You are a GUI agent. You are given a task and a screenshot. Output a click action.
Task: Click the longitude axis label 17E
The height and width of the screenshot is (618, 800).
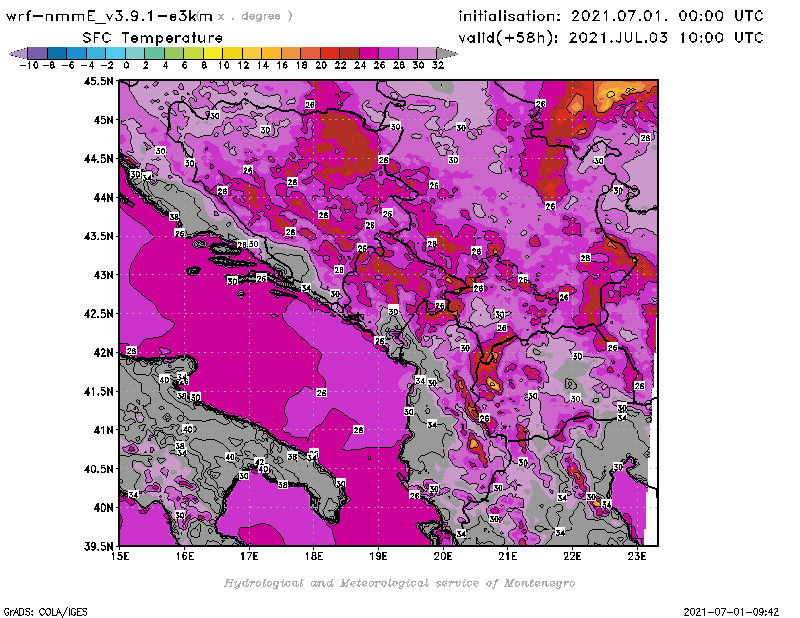click(x=249, y=556)
